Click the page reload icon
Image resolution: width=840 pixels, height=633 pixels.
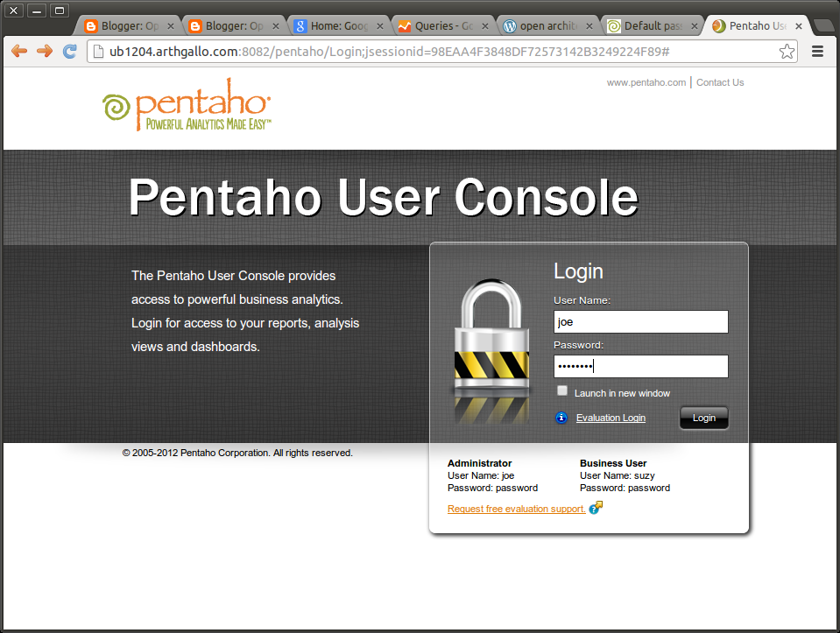(69, 51)
